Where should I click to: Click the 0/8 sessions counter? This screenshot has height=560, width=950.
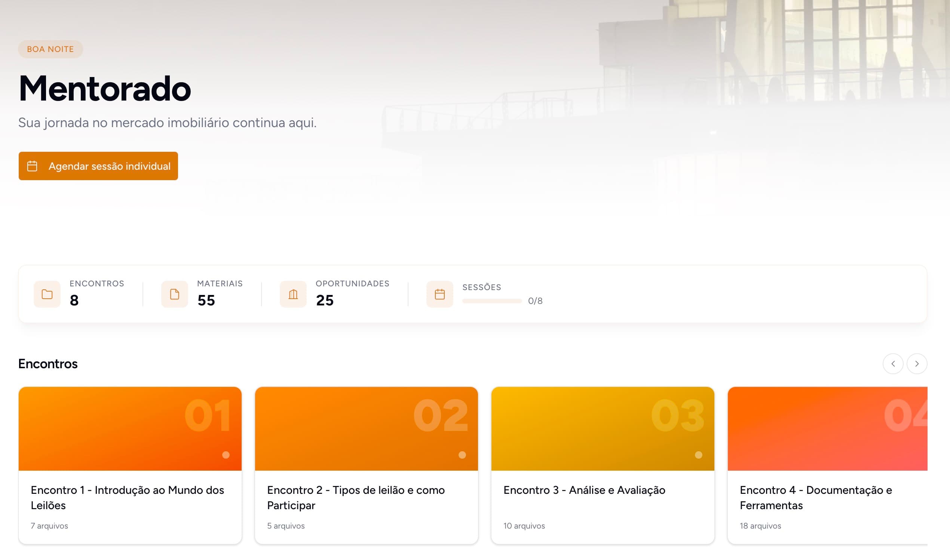pos(535,301)
